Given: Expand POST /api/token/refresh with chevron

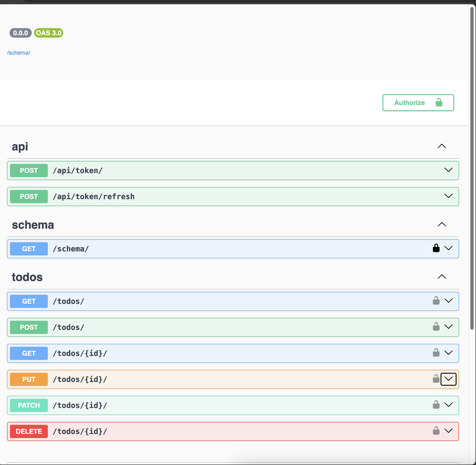Looking at the screenshot, I should [448, 196].
